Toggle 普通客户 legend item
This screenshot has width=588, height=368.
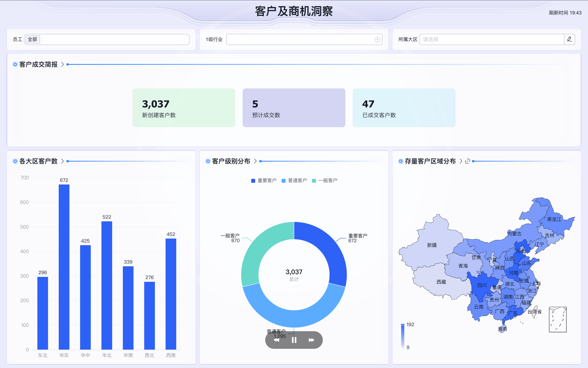click(x=294, y=181)
